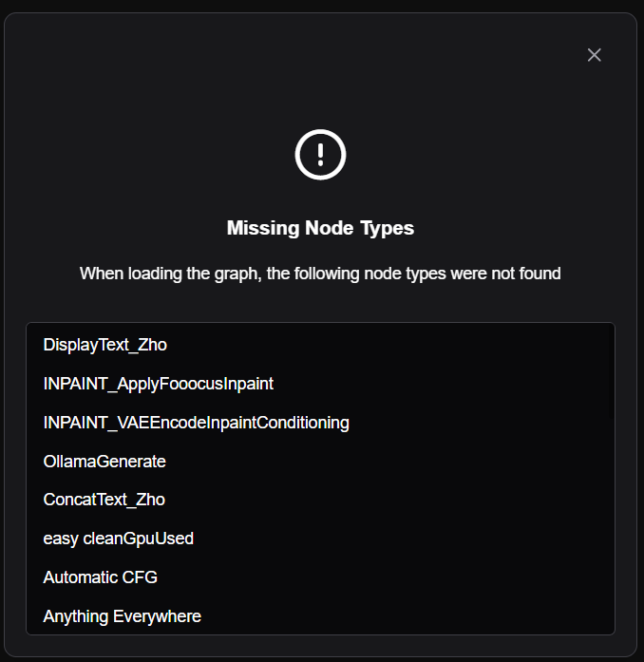Click the Ollama node type name
Screen dimensions: 644x662
(104, 462)
